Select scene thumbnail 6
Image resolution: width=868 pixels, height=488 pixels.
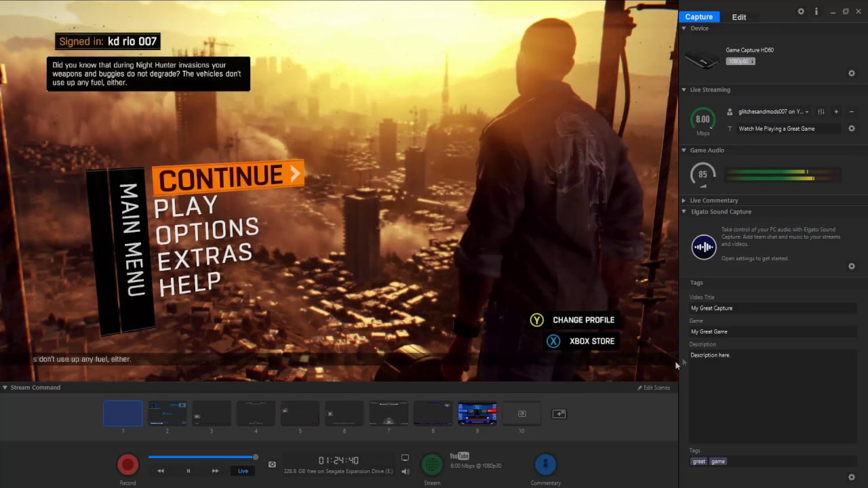[344, 413]
